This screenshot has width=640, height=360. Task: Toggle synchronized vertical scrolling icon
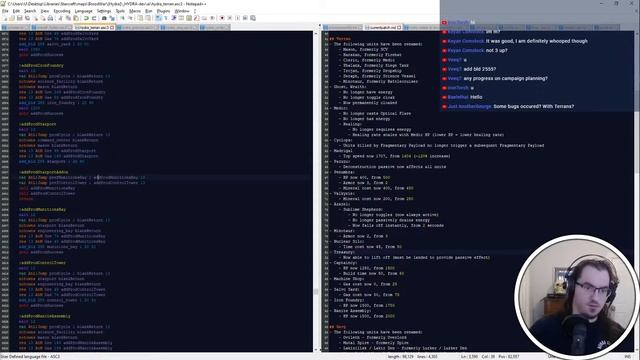click(x=140, y=18)
